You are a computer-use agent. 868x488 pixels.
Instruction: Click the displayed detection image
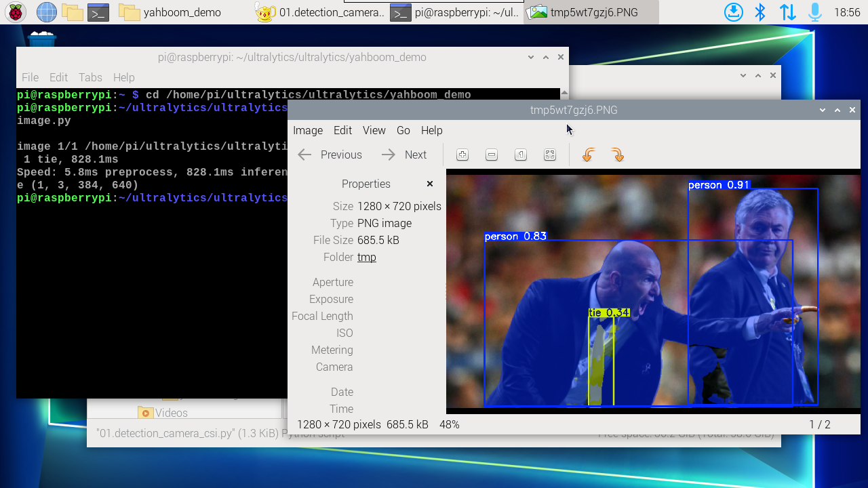click(653, 291)
